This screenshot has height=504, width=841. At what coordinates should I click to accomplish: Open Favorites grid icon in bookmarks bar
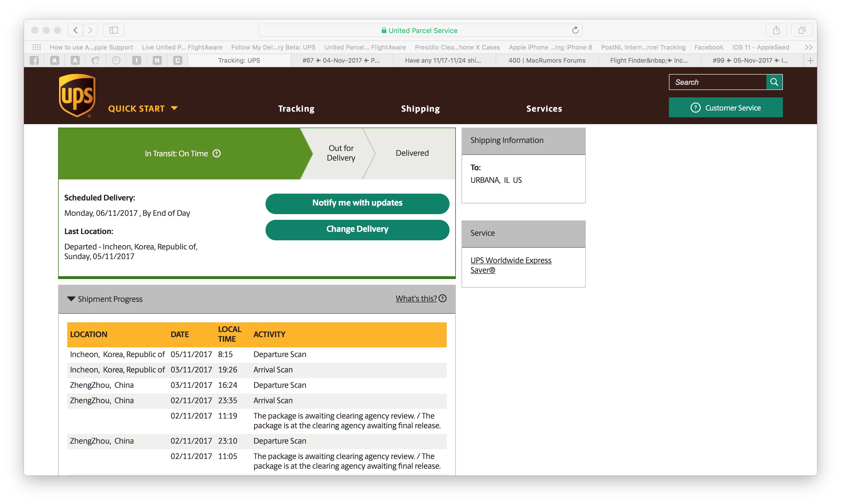37,47
